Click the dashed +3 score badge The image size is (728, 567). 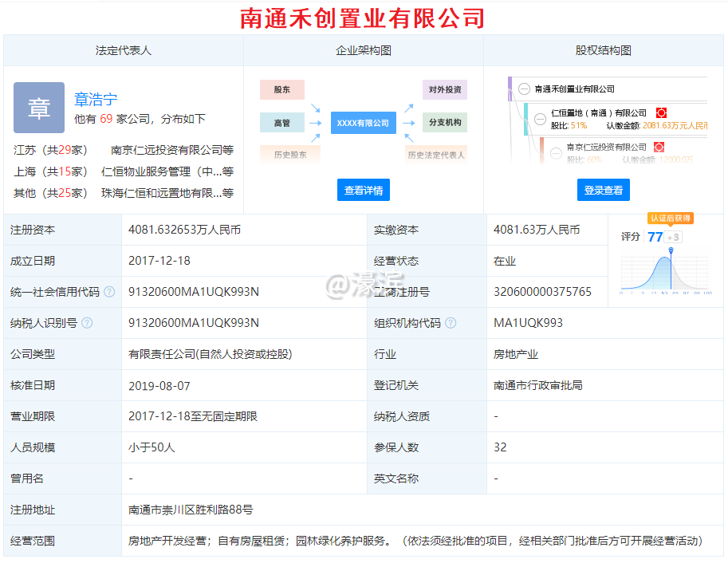point(673,236)
